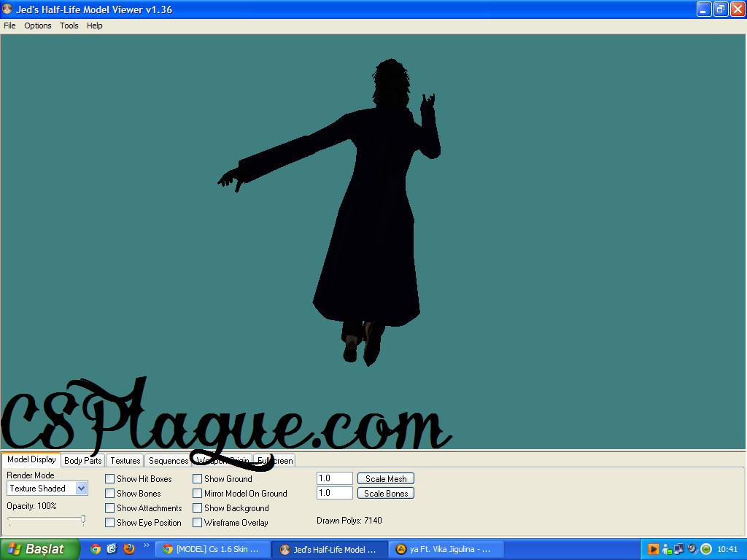Click the model viewer icon in title bar

[8, 9]
